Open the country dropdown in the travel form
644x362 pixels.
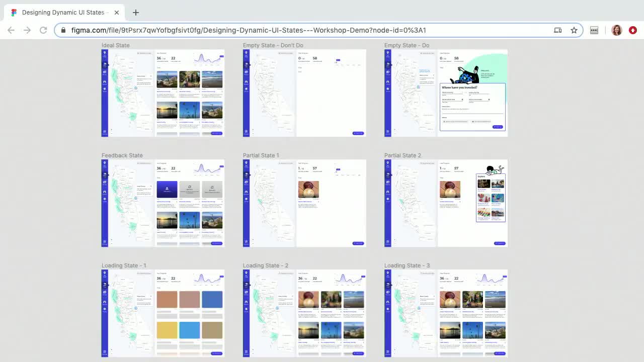point(452,93)
